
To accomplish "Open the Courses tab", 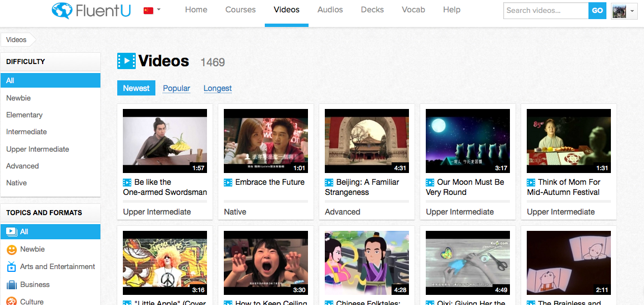I will pos(240,10).
